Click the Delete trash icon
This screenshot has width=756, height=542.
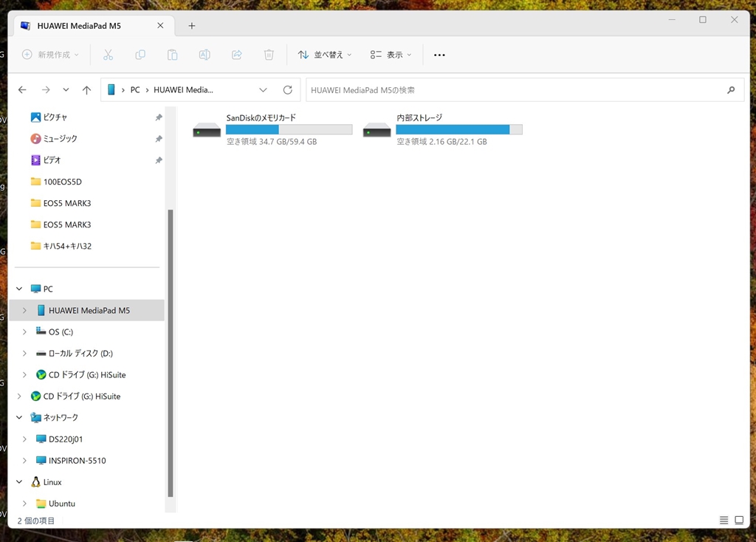click(269, 55)
